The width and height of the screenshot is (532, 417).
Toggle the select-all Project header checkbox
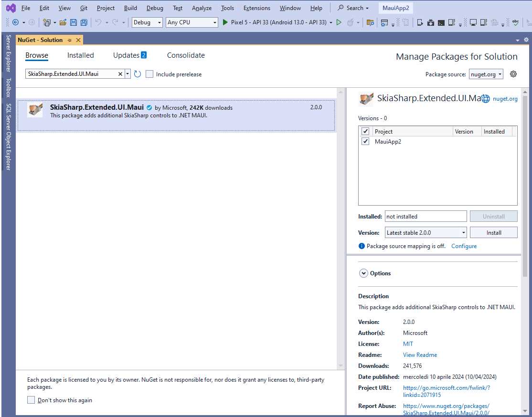[365, 131]
